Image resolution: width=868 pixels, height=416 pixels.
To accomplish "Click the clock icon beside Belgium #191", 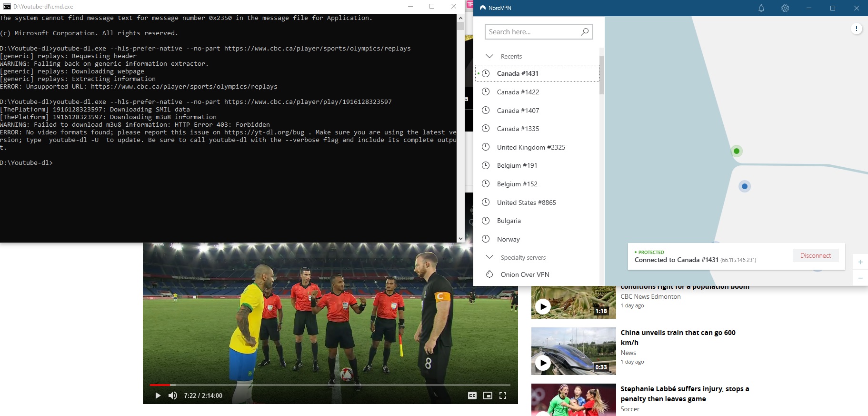I will point(486,165).
